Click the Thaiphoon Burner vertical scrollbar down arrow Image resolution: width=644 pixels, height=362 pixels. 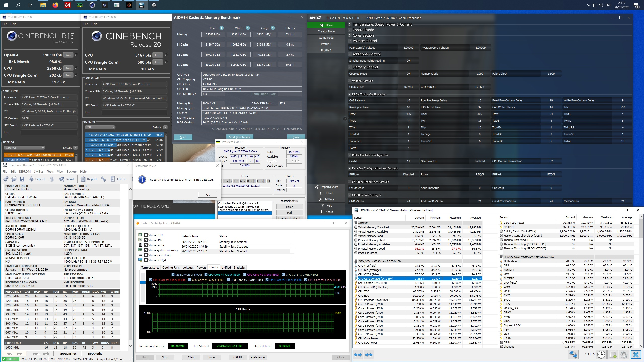(x=130, y=346)
